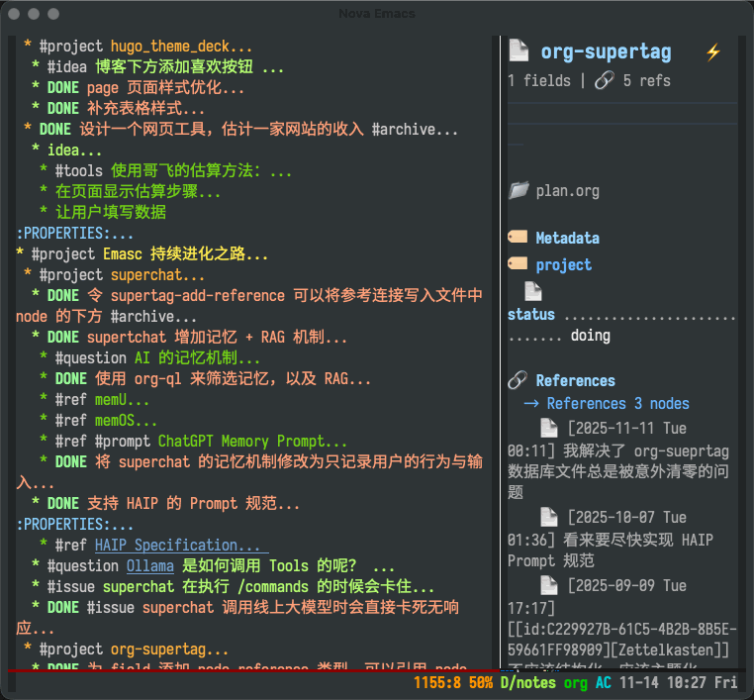This screenshot has height=700, width=754.
Task: Toggle DONE on 使用 org-ql 来筛选记忆
Action: point(71,378)
